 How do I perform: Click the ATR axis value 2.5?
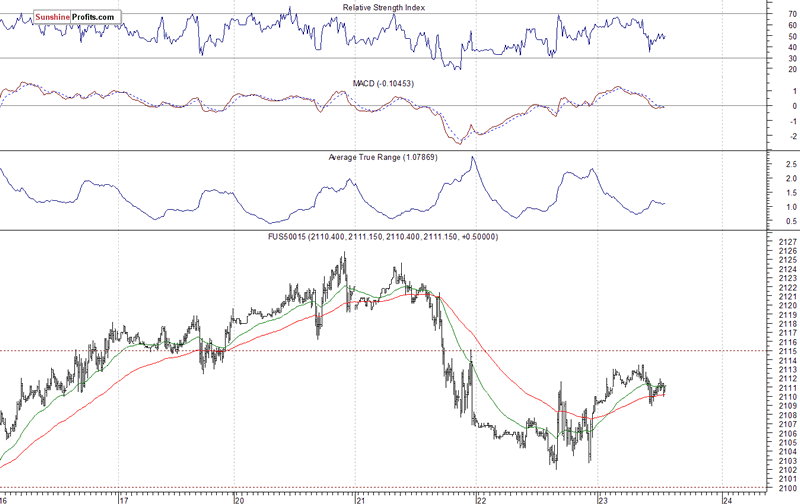click(x=791, y=164)
